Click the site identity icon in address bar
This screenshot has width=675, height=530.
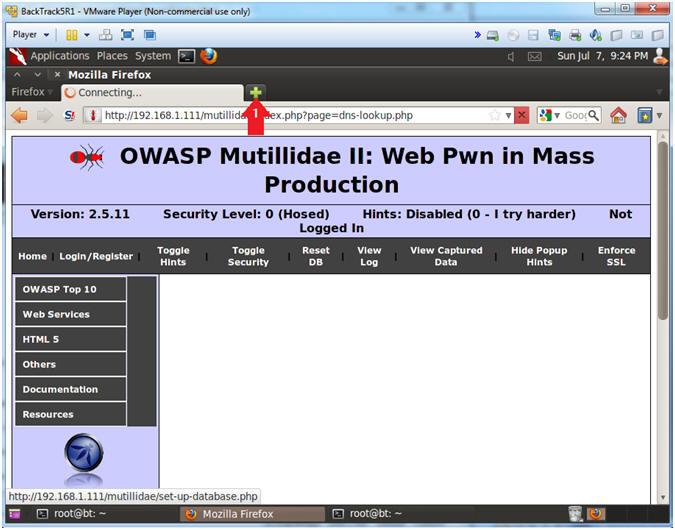point(93,115)
